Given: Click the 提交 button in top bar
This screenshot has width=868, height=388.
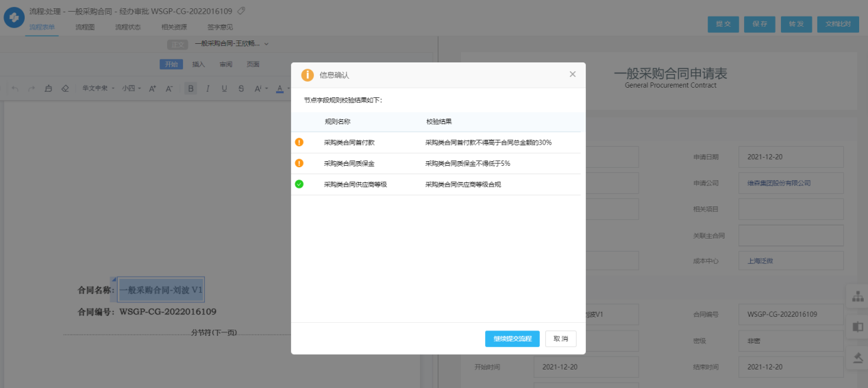Looking at the screenshot, I should coord(723,23).
